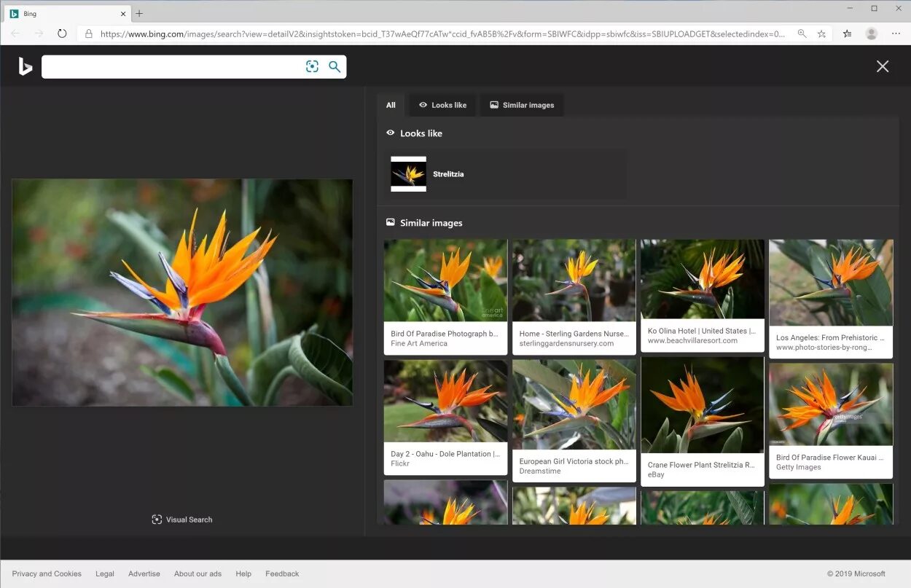The height and width of the screenshot is (588, 911).
Task: Open browser settings and more menu
Action: [896, 34]
